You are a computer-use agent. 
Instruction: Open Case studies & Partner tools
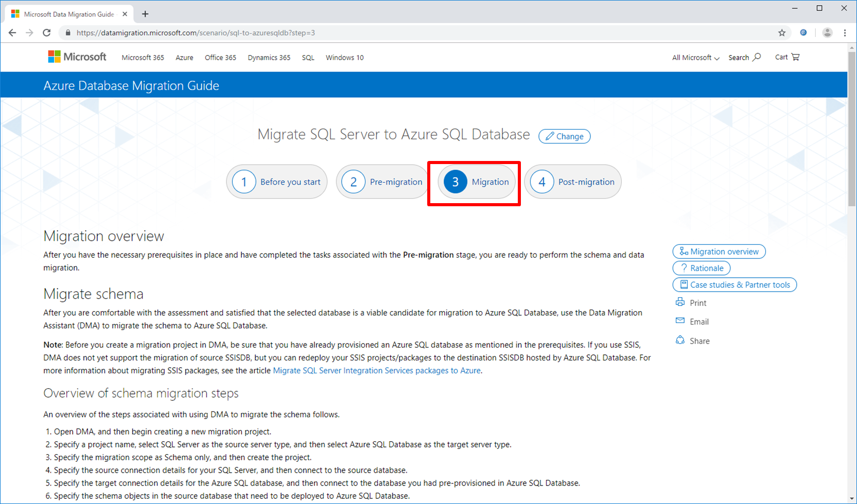coord(734,285)
